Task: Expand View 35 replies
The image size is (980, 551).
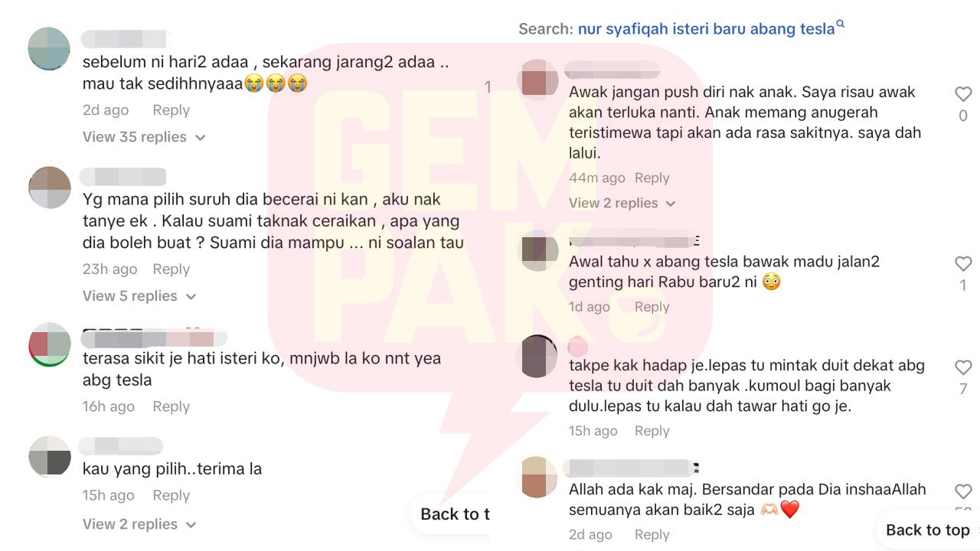Action: 144,137
